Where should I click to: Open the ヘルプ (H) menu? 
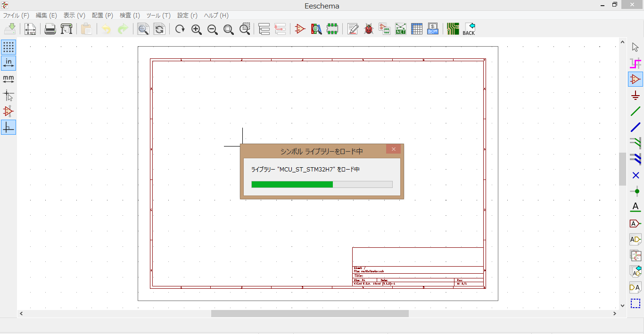click(x=216, y=16)
